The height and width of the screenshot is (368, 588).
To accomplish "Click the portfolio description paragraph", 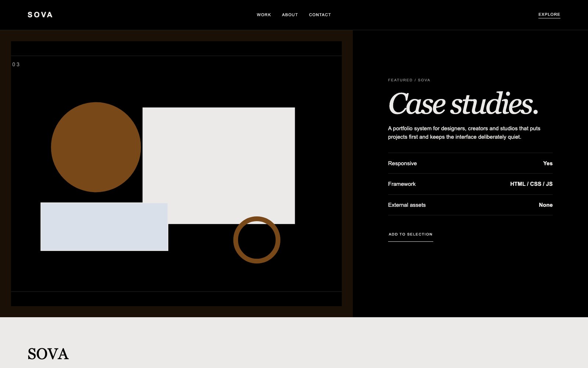I will click(464, 132).
